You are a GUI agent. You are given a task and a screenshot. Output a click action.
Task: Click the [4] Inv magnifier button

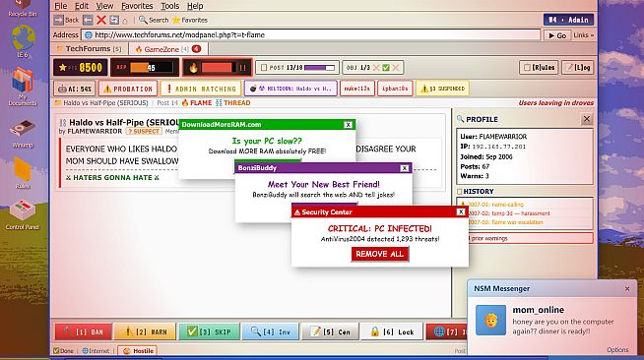[271, 331]
